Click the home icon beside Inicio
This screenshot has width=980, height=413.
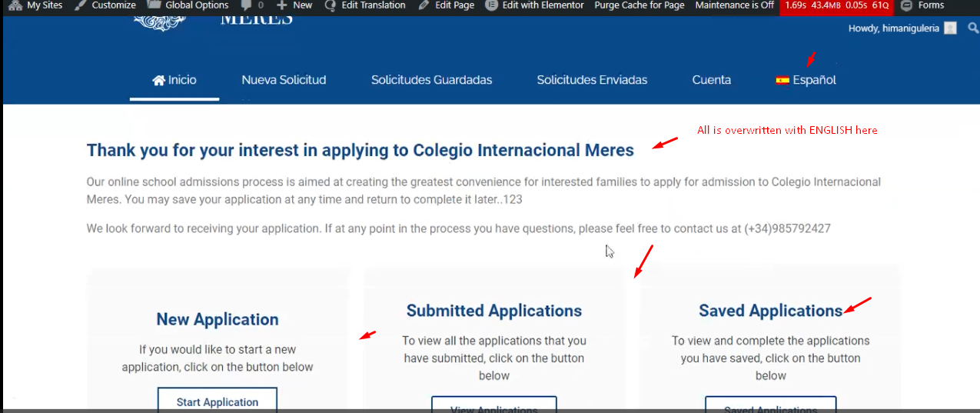coord(159,80)
